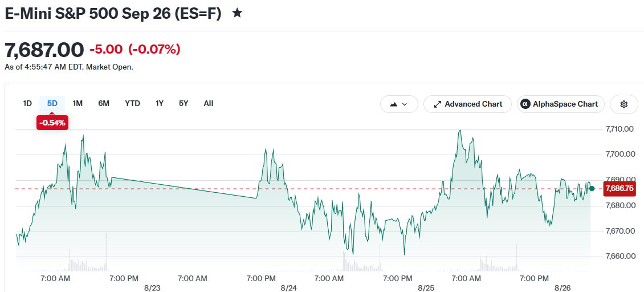Show the YTD range
The image size is (644, 292).
coord(133,104)
